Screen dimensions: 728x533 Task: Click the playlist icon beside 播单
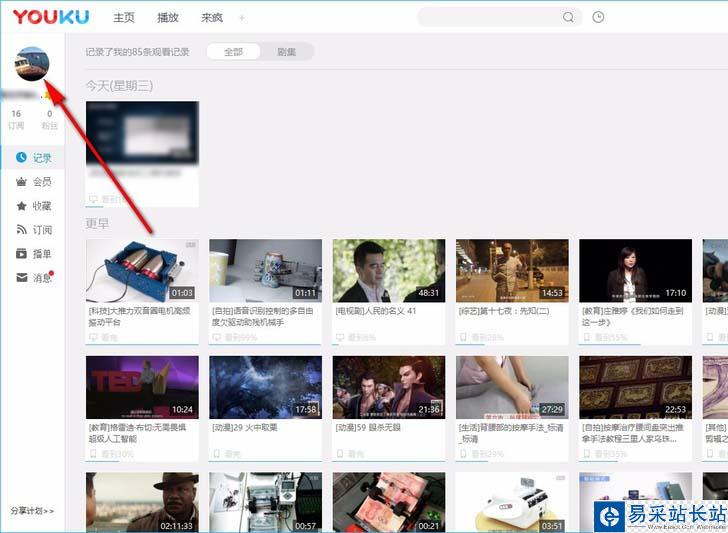(21, 254)
